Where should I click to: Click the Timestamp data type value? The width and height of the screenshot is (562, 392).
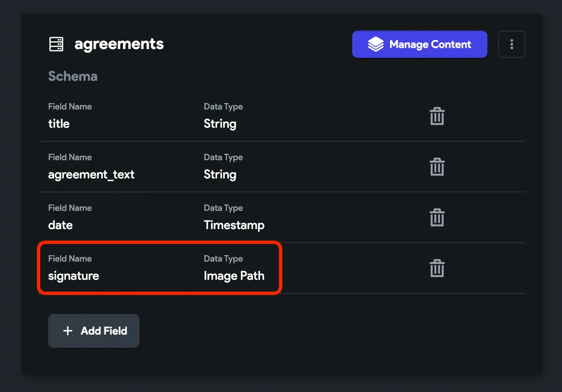tap(234, 225)
